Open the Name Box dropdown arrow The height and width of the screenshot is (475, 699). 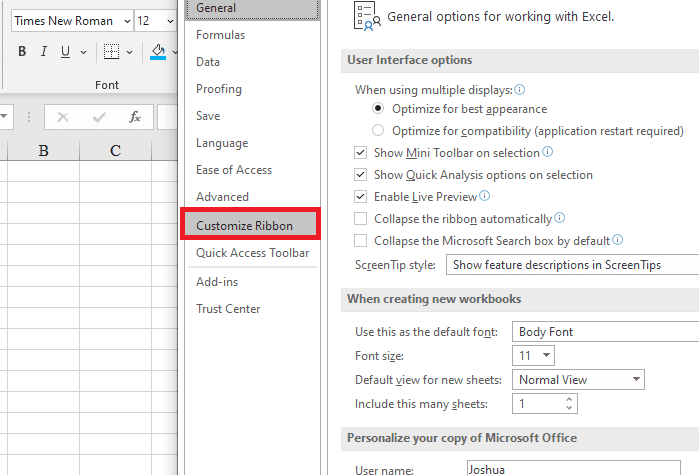(4, 116)
